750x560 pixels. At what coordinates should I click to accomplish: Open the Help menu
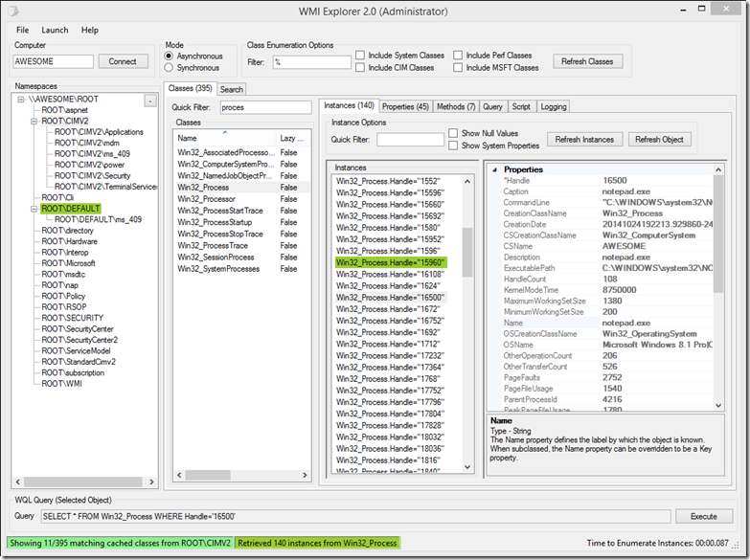tap(89, 30)
